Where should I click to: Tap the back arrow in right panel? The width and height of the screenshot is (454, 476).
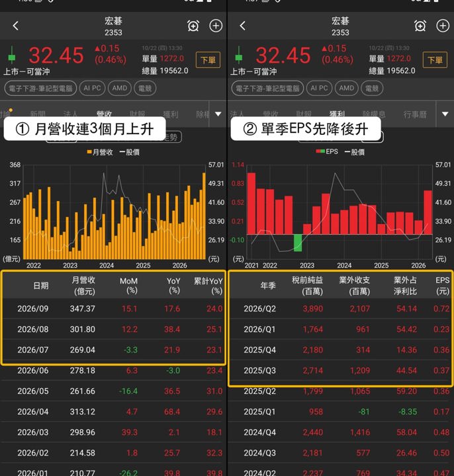click(x=242, y=26)
